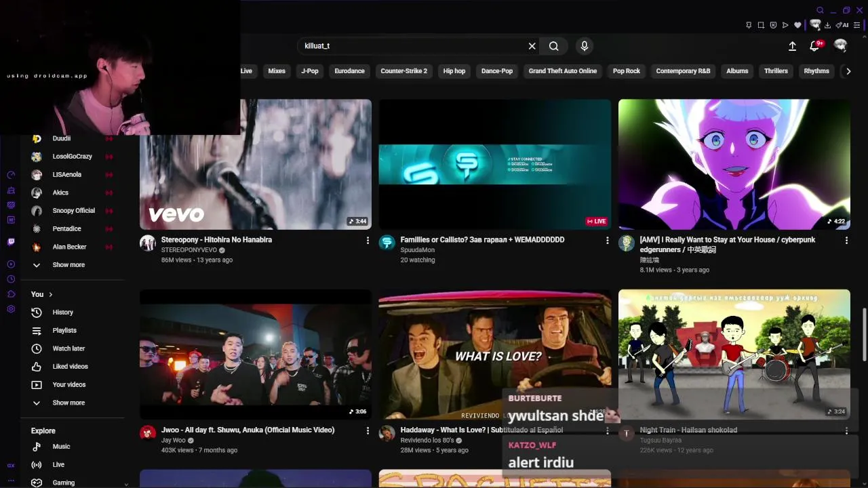
Task: Play the Night Train Hailsan shokolad thumbnail
Action: click(x=734, y=354)
